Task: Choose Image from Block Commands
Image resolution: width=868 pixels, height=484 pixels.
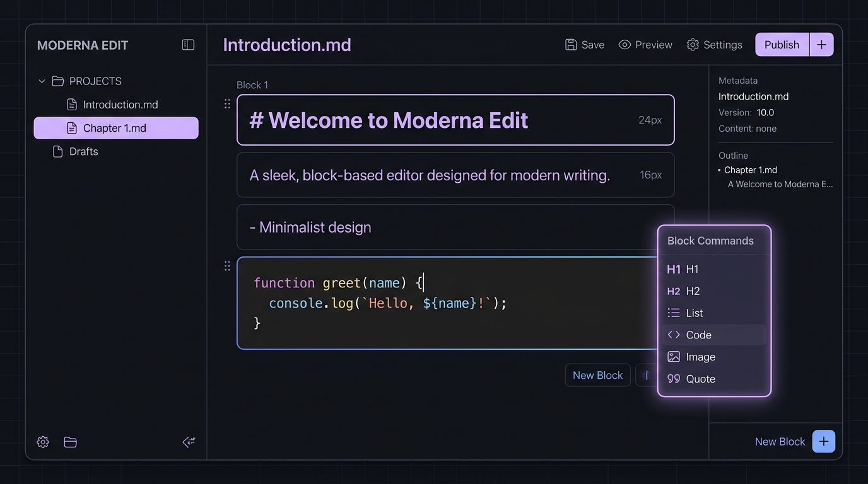Action: point(714,357)
